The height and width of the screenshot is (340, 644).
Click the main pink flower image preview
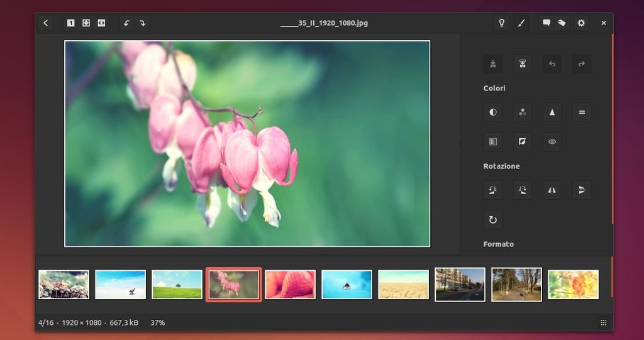[x=247, y=144]
